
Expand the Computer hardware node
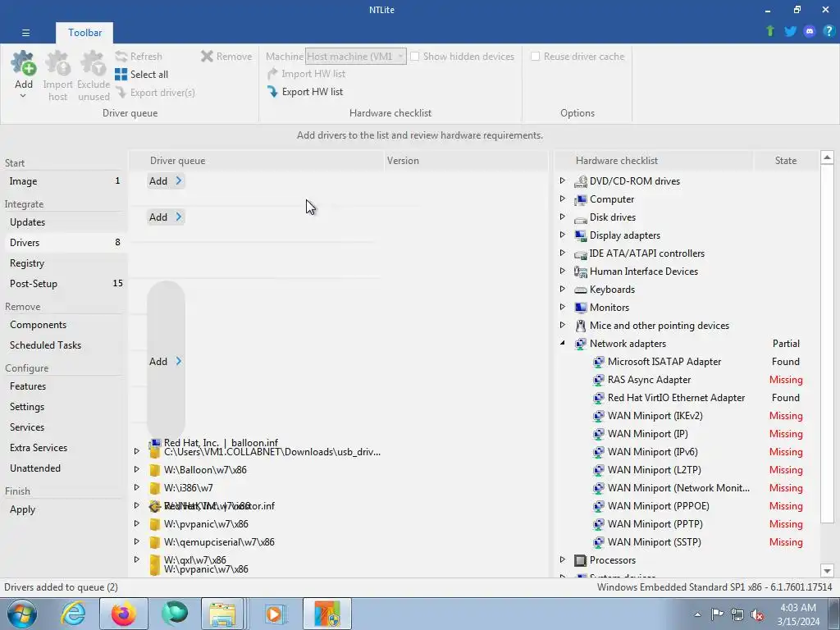tap(563, 199)
